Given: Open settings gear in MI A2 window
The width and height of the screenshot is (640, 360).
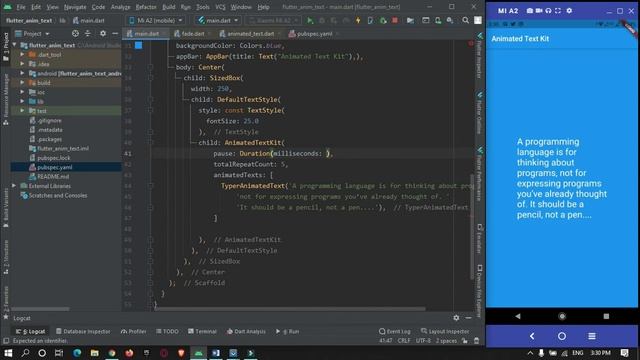Looking at the screenshot, I should pos(569,11).
